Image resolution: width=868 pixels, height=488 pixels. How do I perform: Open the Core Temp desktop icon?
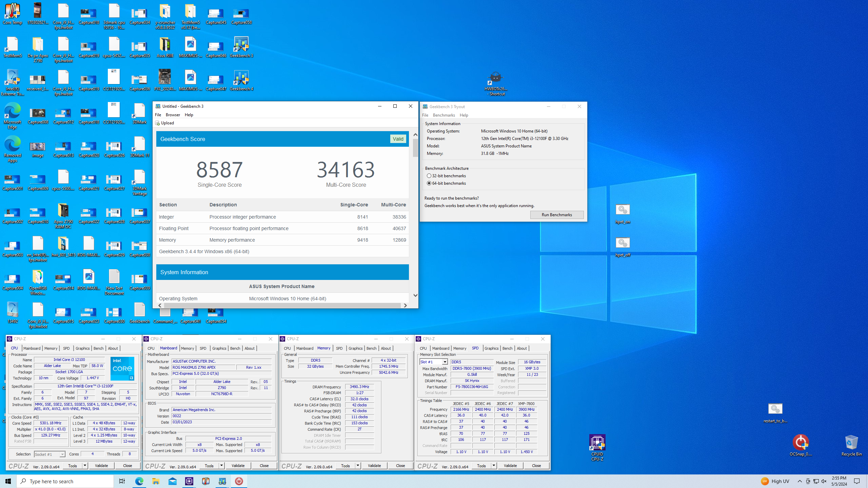coord(13,14)
